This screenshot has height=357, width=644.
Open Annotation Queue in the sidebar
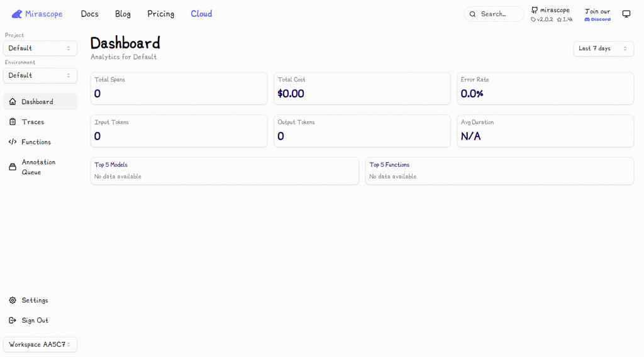pos(40,167)
